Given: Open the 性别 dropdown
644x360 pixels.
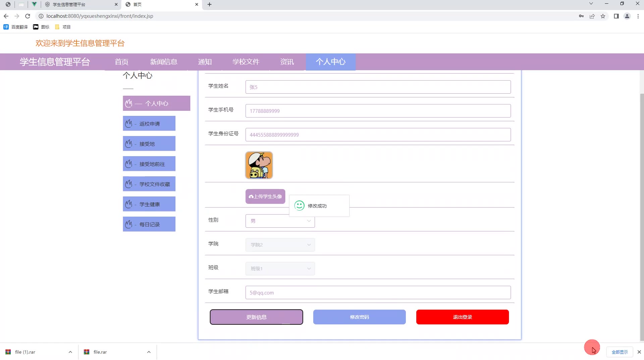Looking at the screenshot, I should point(280,221).
